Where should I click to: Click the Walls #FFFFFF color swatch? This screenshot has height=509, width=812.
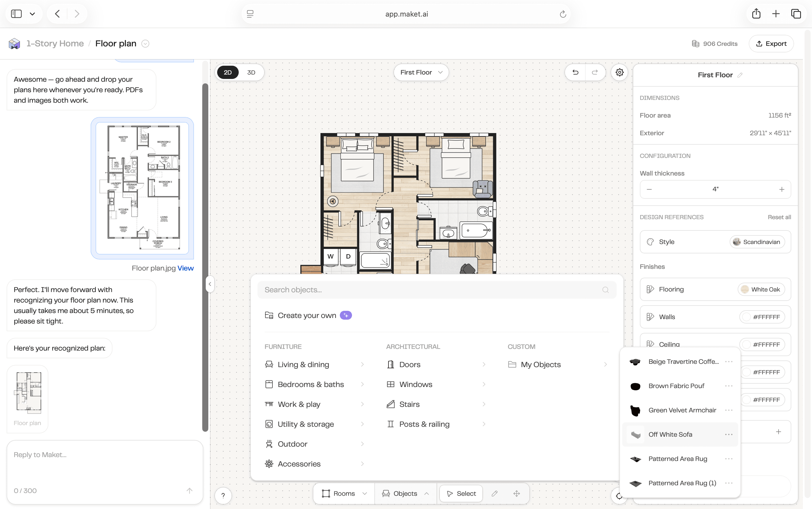point(762,317)
